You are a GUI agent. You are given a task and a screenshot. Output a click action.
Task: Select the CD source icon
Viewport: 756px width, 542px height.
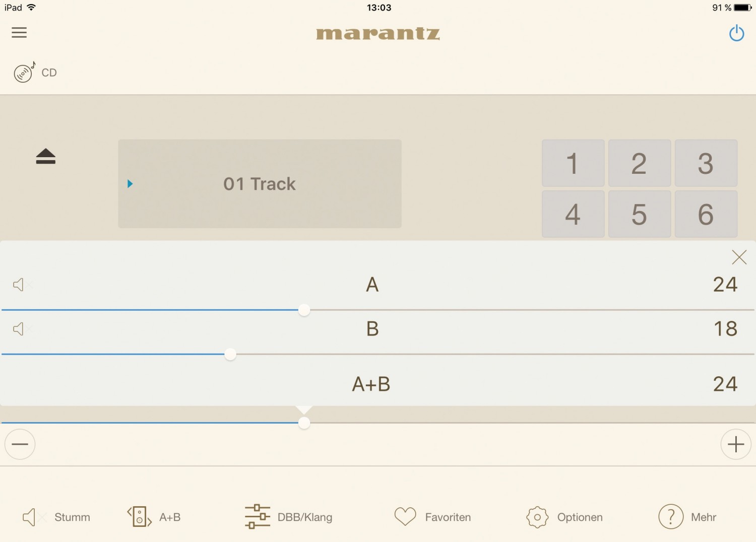(24, 73)
